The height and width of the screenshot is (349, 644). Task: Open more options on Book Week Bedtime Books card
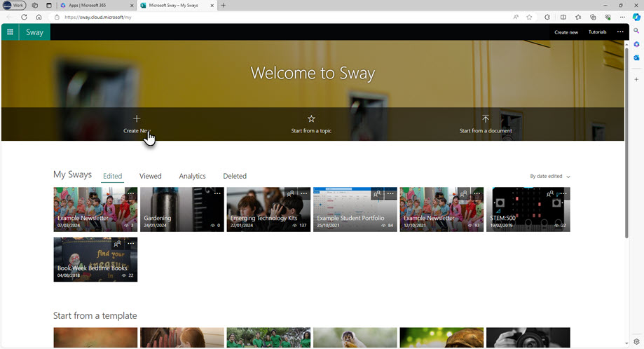pos(130,243)
